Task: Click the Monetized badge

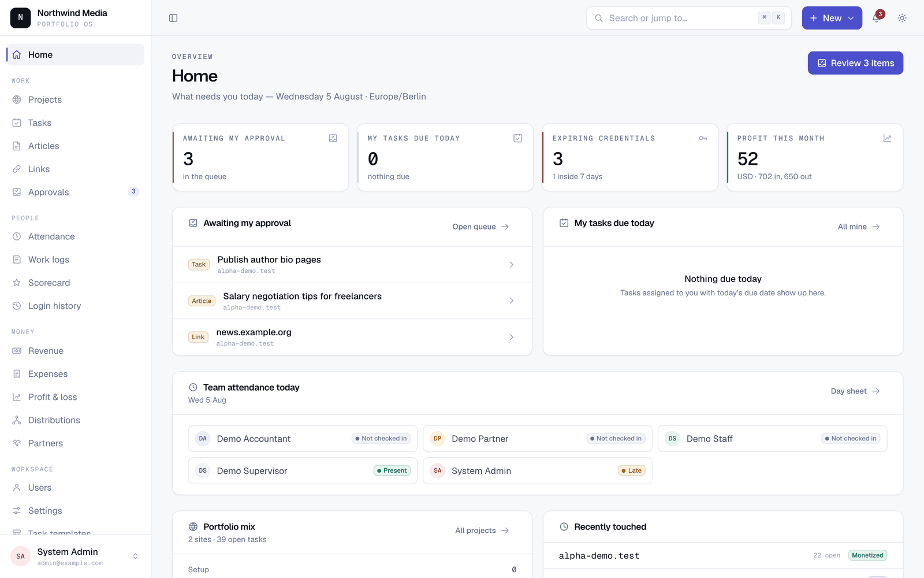Action: point(867,555)
